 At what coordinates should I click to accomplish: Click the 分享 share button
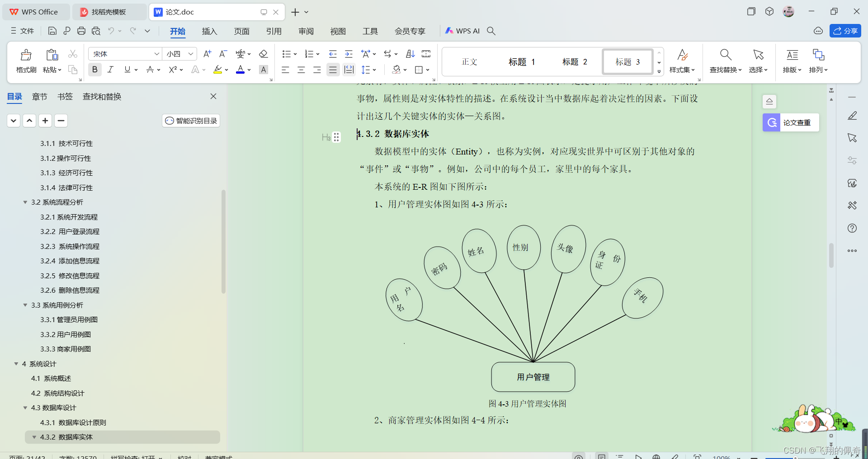845,31
